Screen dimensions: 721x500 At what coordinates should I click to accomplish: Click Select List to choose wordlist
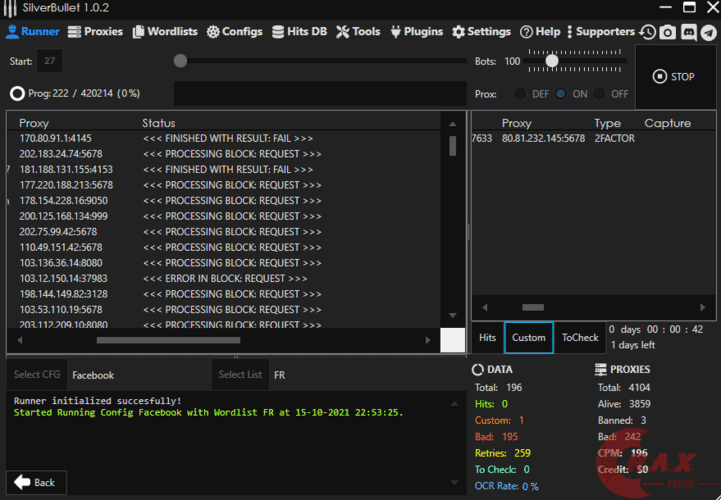point(240,375)
